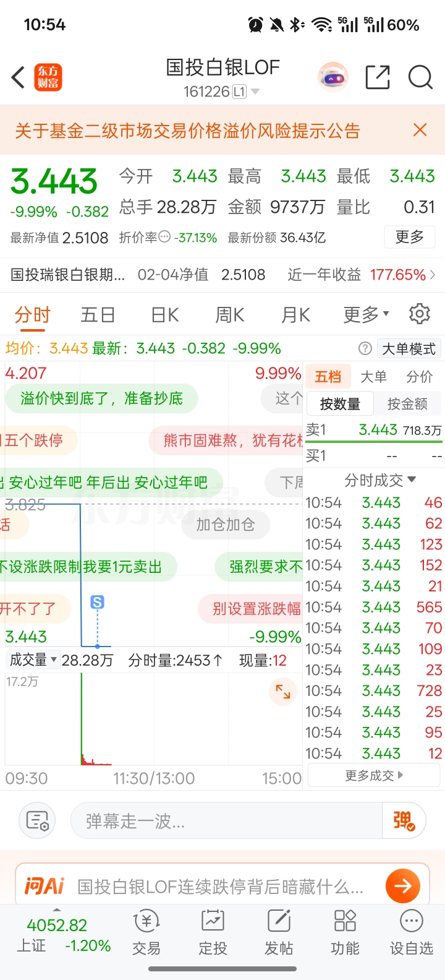Open the 分时成交 dropdown
This screenshot has width=445, height=980.
point(379,480)
